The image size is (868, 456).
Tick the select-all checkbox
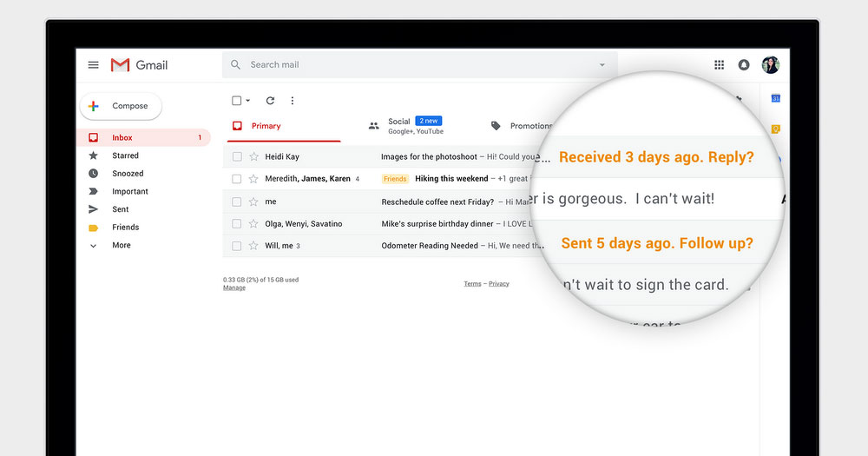(x=236, y=100)
